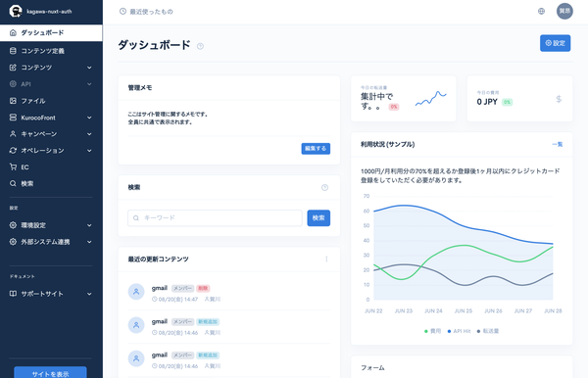Click into the キーワード search field
Viewport: 588px width, 378px height.
(215, 217)
